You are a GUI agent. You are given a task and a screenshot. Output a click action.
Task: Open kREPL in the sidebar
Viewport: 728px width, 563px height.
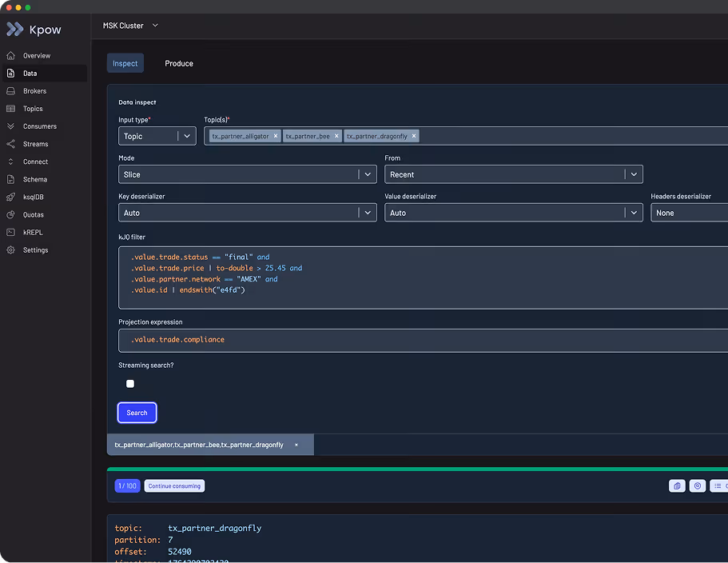coord(45,232)
